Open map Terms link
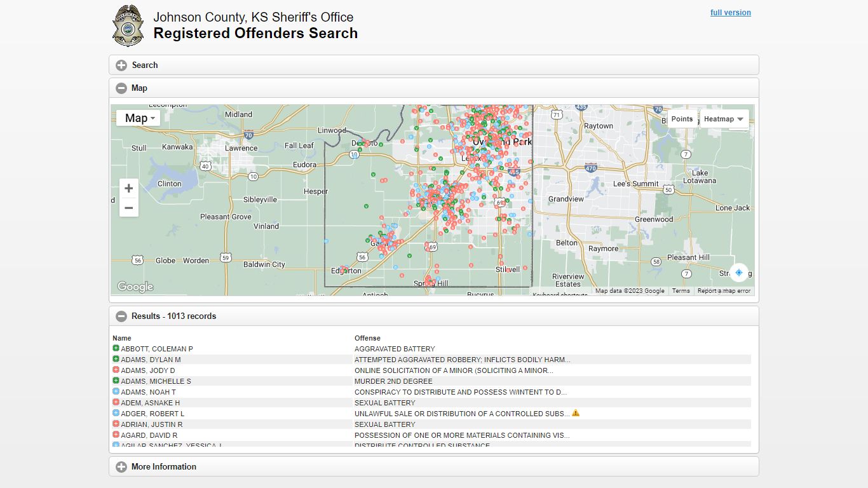Screen dimensions: 868x488 (681, 291)
